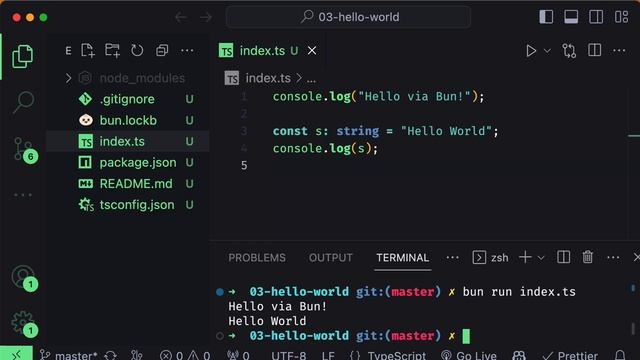Split the terminal pane
Image resolution: width=640 pixels, height=360 pixels.
pos(563,257)
